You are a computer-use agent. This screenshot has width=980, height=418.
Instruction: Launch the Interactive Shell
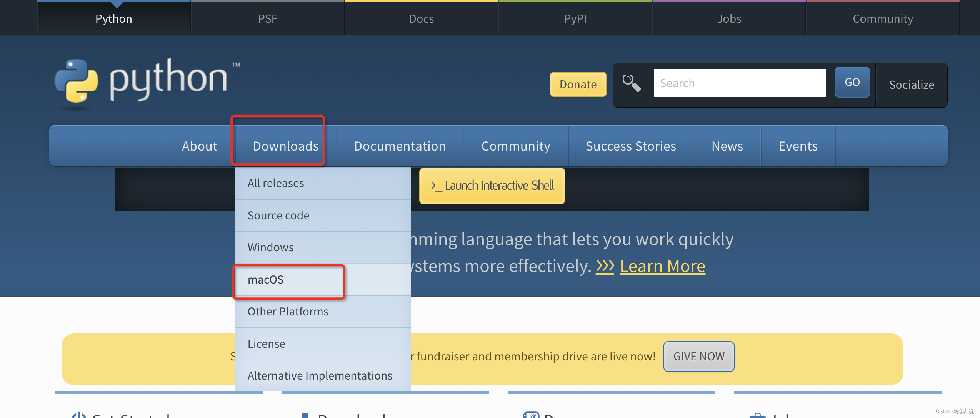(492, 186)
